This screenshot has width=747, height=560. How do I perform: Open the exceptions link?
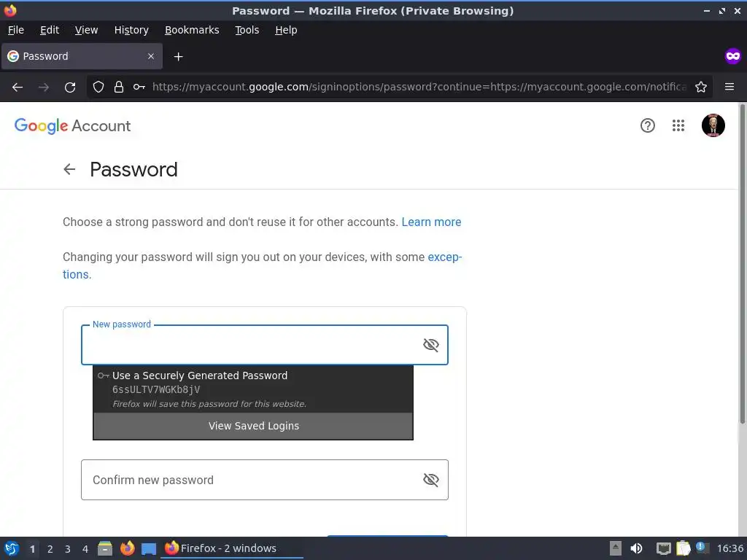click(x=444, y=257)
